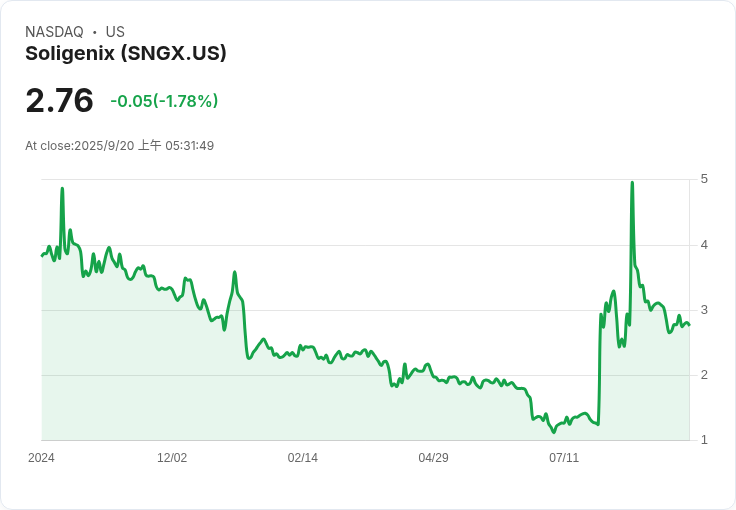736x510 pixels.
Task: Click the lowest chart point before 07/11
Action: 554,432
